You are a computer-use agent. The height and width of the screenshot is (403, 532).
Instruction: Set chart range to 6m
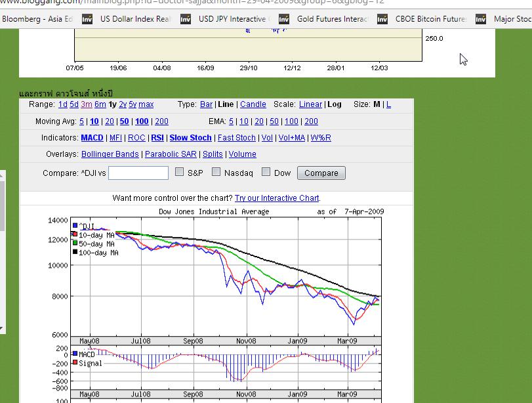coord(100,104)
